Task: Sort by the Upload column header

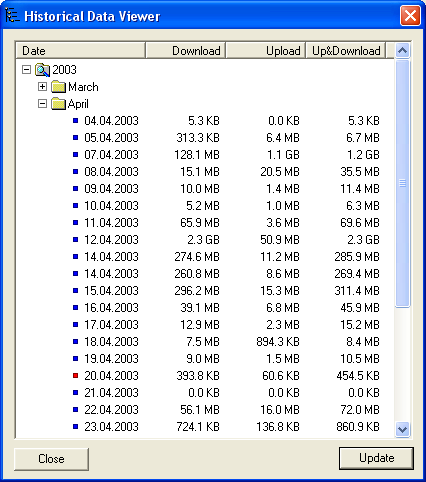Action: [266, 51]
